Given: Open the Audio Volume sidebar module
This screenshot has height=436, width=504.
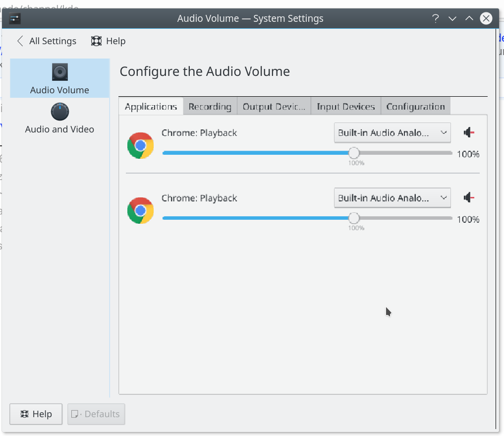Looking at the screenshot, I should tap(60, 78).
